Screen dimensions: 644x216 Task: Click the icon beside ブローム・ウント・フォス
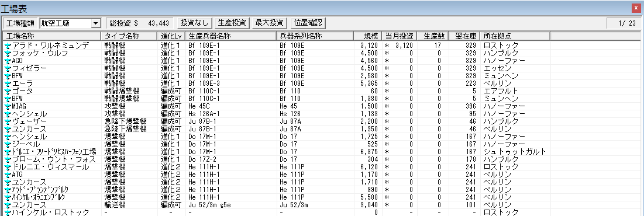click(x=8, y=159)
